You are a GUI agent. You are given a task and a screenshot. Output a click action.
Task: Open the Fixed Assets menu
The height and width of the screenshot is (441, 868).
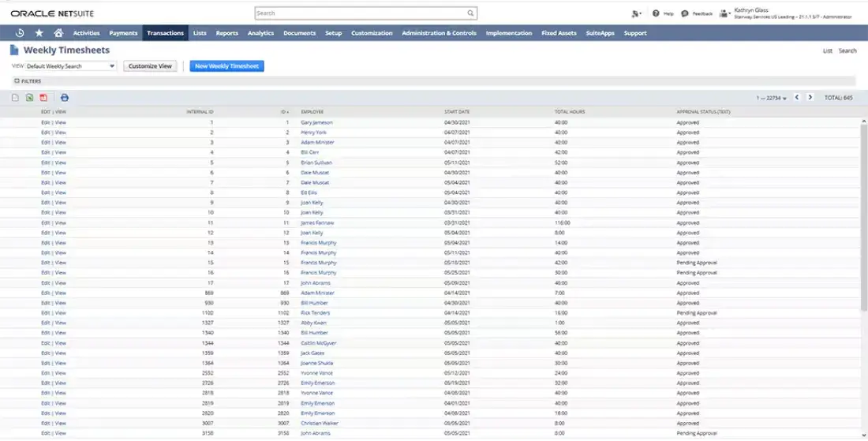(x=559, y=33)
